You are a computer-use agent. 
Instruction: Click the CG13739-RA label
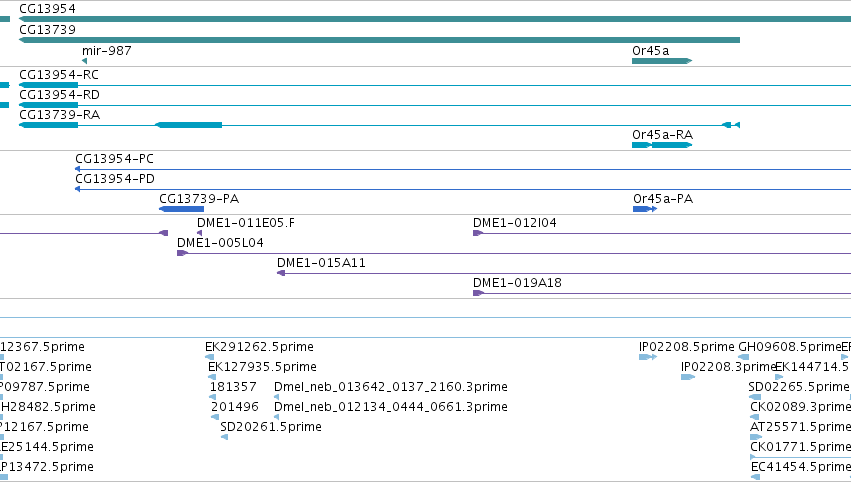click(60, 115)
